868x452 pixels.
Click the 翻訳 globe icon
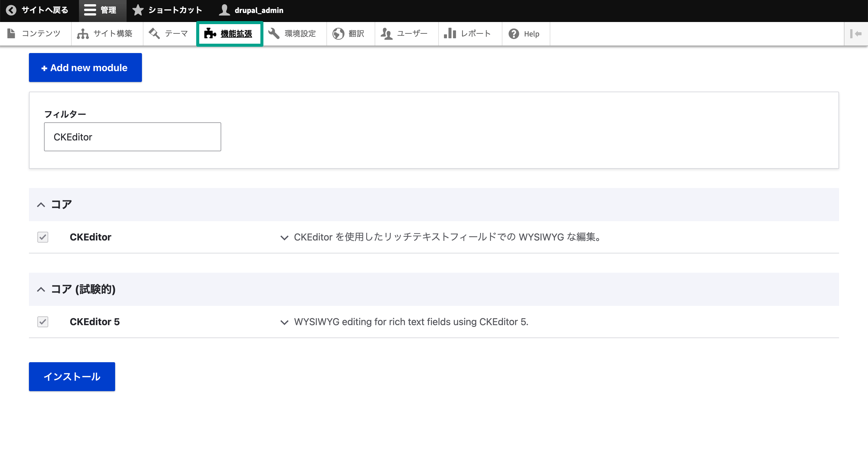(338, 34)
